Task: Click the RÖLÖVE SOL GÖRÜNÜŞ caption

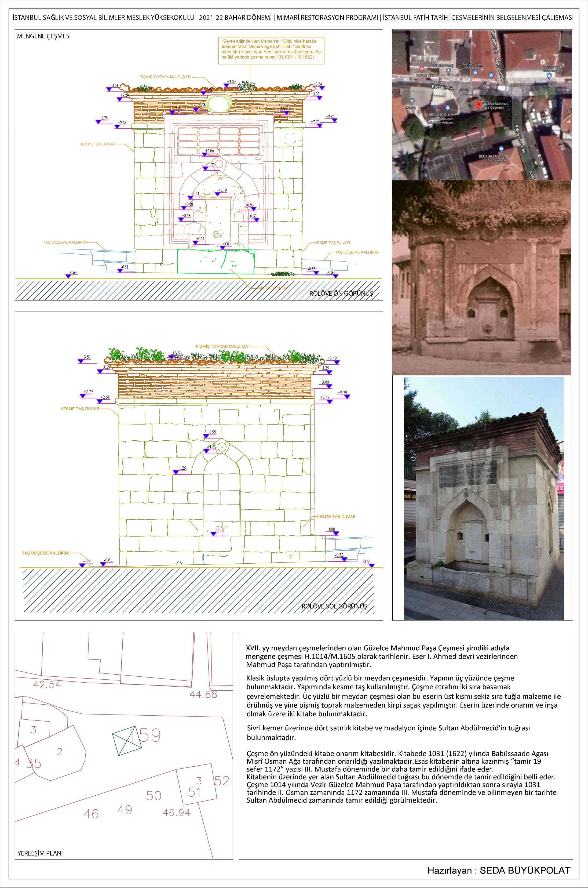Action: [334, 606]
